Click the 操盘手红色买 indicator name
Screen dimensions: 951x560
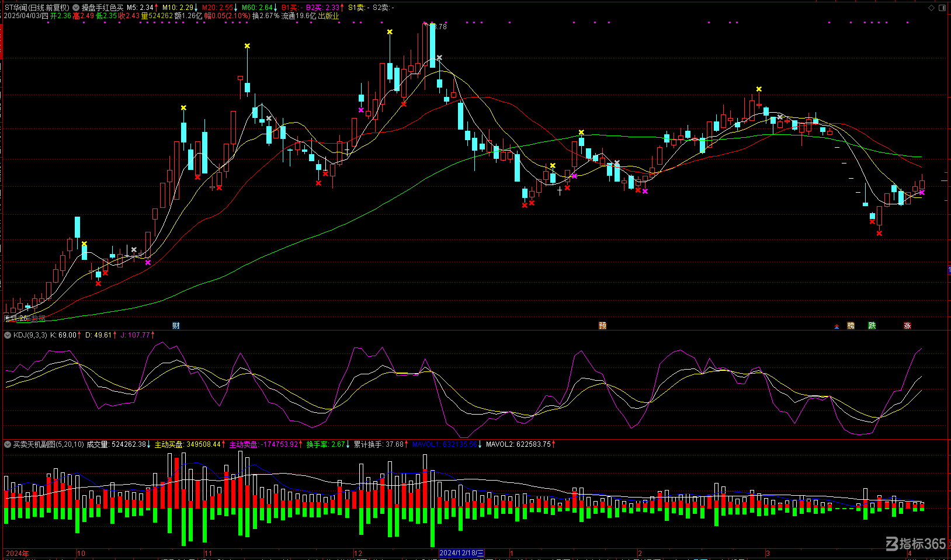click(x=102, y=8)
